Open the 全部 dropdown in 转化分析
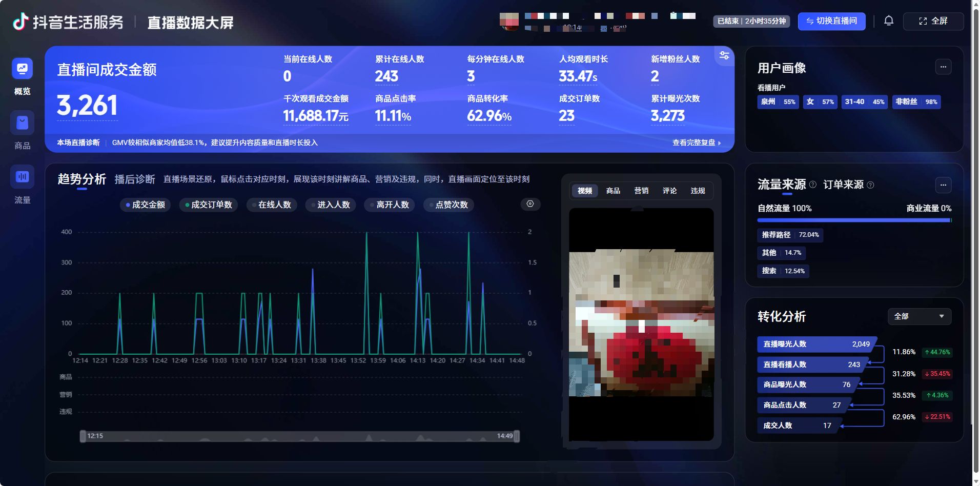Viewport: 980px width, 486px height. click(x=920, y=316)
